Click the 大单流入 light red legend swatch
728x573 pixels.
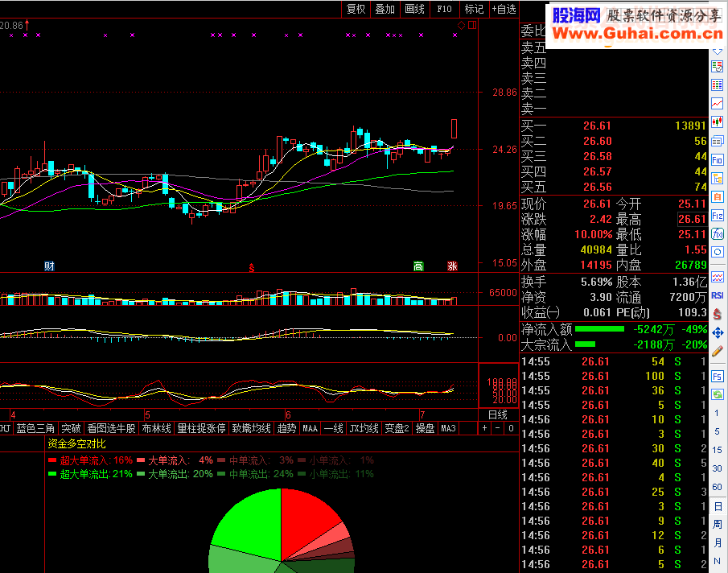141,460
